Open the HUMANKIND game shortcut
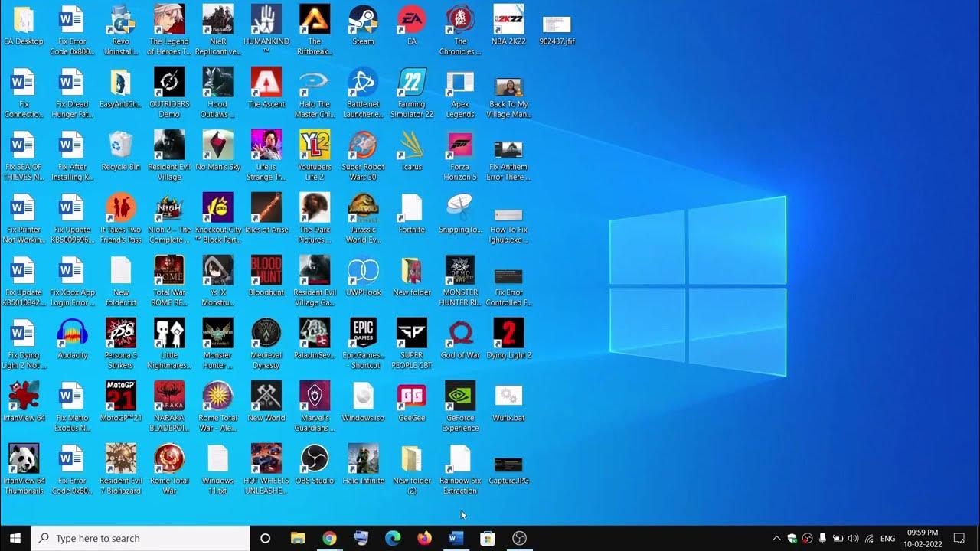Viewport: 980px width, 551px height. click(x=266, y=30)
